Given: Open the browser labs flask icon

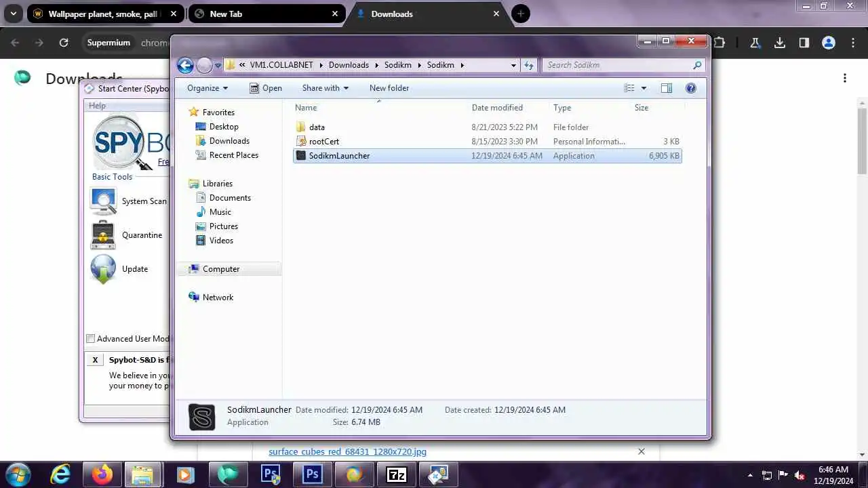Looking at the screenshot, I should point(755,43).
